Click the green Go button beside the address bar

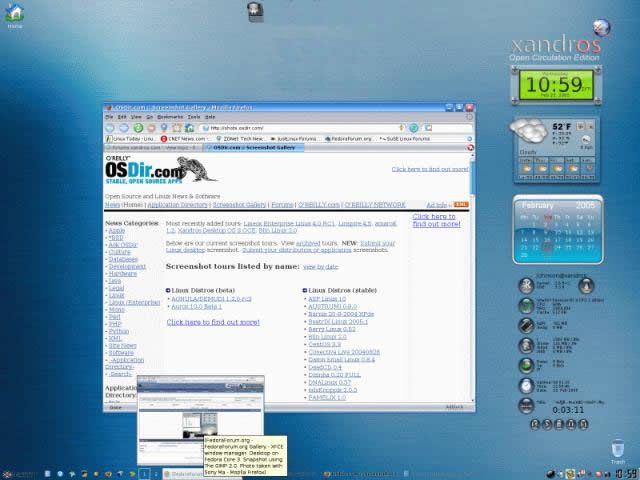pos(413,128)
